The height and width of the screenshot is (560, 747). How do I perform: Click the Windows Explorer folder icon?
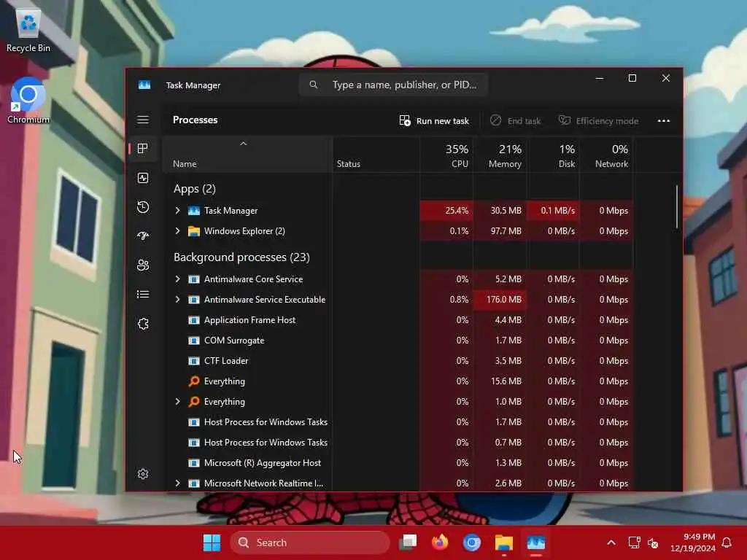(193, 231)
